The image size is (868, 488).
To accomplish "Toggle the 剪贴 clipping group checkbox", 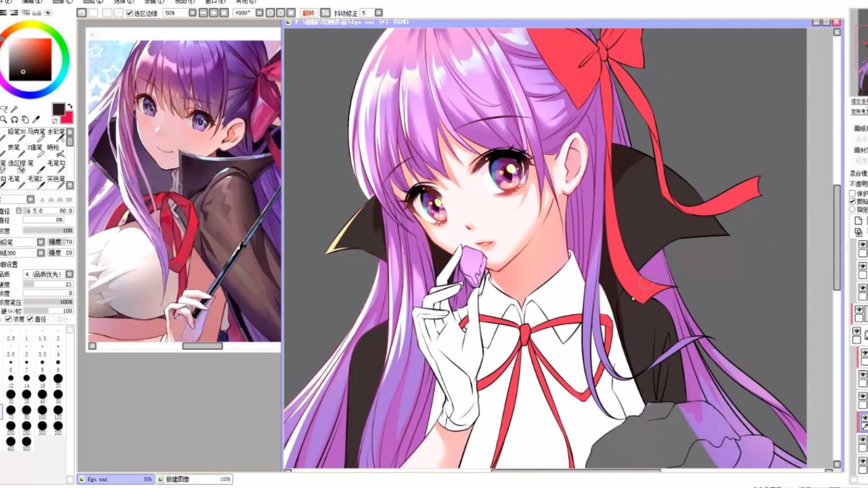I will 853,202.
